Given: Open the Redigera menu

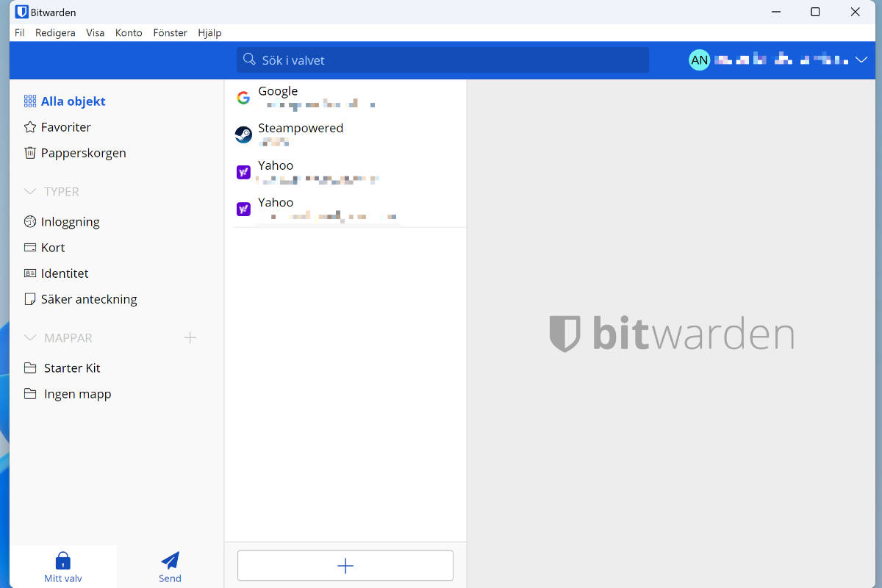Looking at the screenshot, I should click(55, 32).
